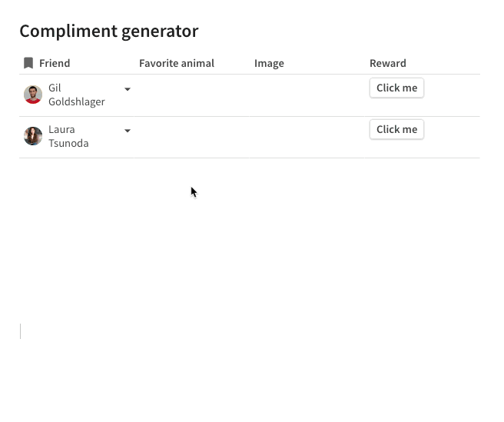504x422 pixels.
Task: Click the Image column header
Action: [x=269, y=63]
